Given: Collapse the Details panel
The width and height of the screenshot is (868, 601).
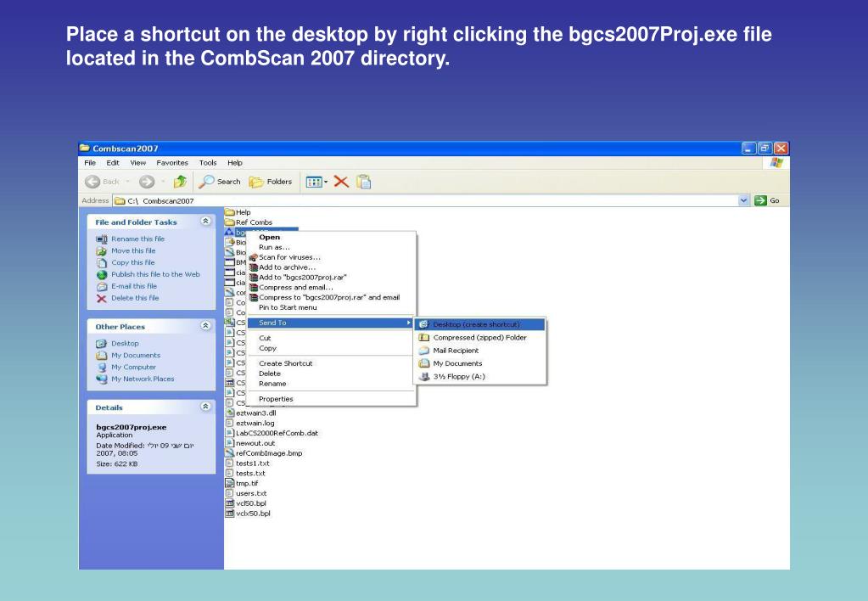Looking at the screenshot, I should tap(205, 407).
